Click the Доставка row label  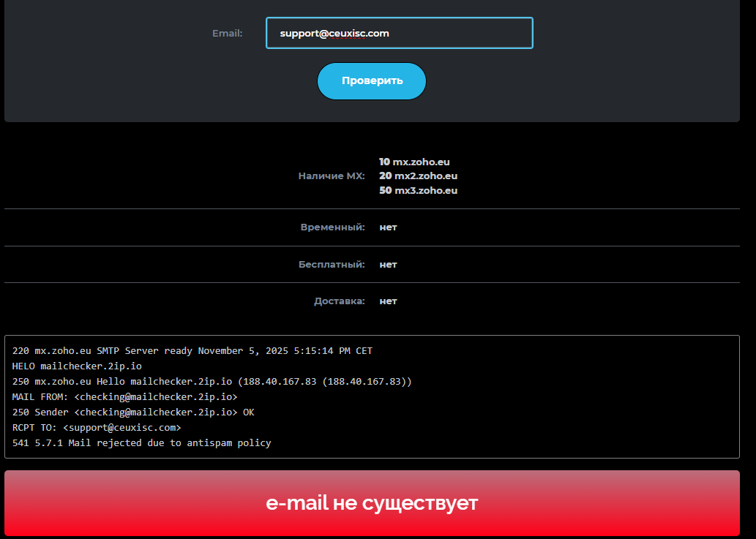coord(339,301)
